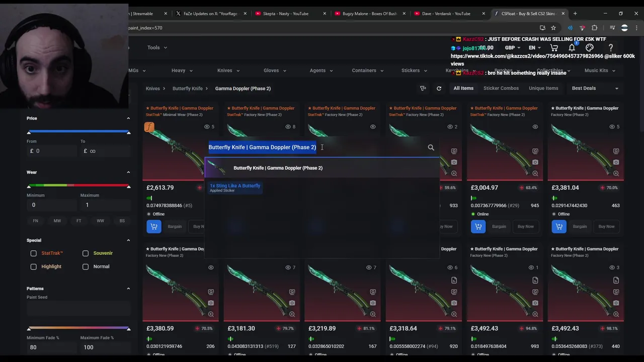Image resolution: width=644 pixels, height=362 pixels.
Task: Click Buy Now on the £3,381.04 knife
Action: click(x=606, y=227)
